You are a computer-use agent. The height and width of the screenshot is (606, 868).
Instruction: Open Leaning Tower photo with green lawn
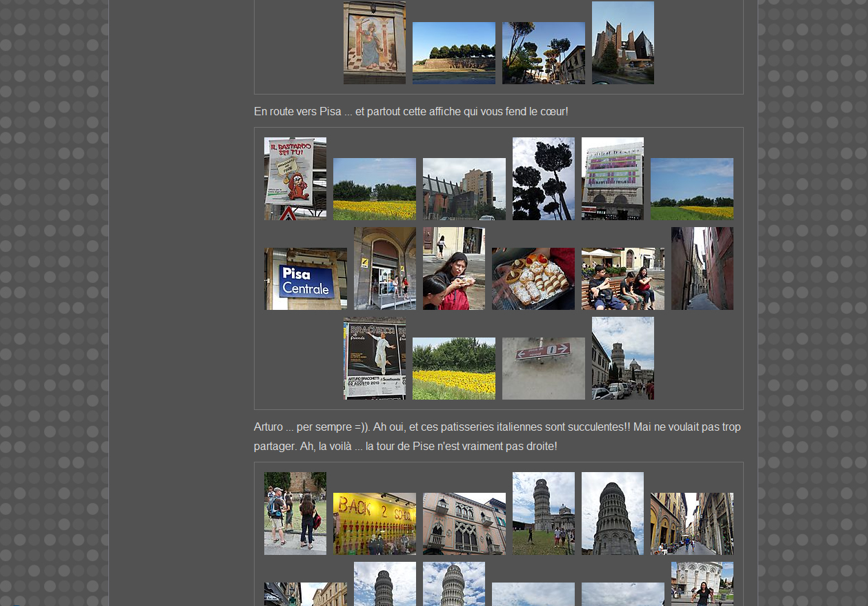click(x=543, y=514)
